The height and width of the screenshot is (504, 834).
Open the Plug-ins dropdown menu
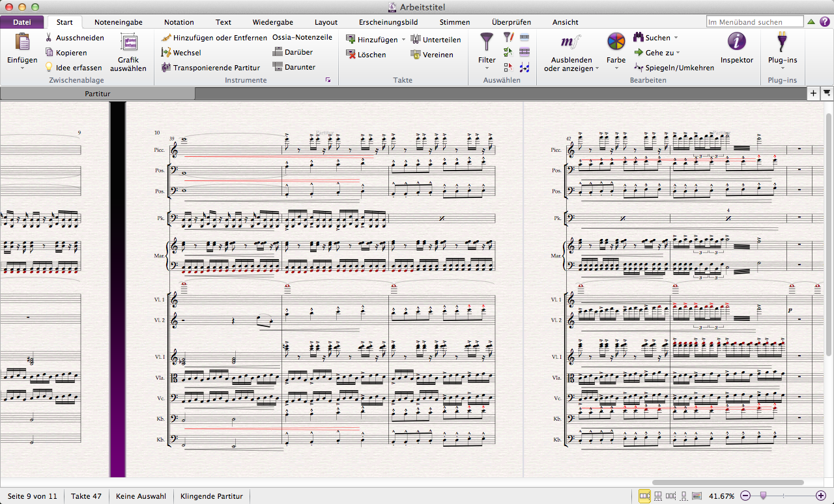point(783,68)
